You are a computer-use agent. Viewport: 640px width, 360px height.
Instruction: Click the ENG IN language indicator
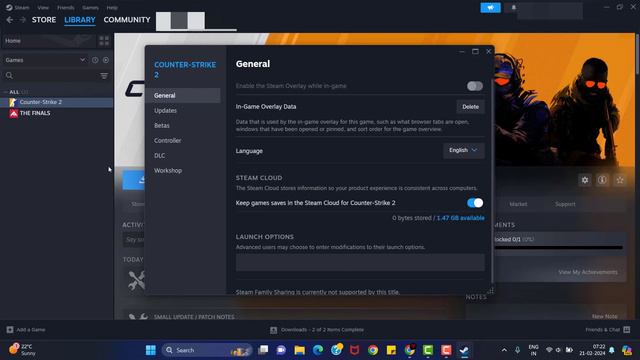click(x=533, y=350)
